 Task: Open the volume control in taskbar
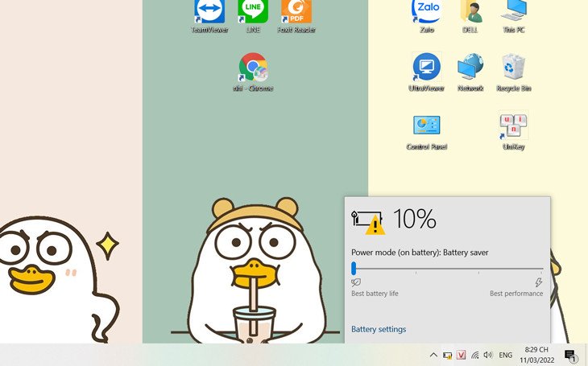pos(488,355)
